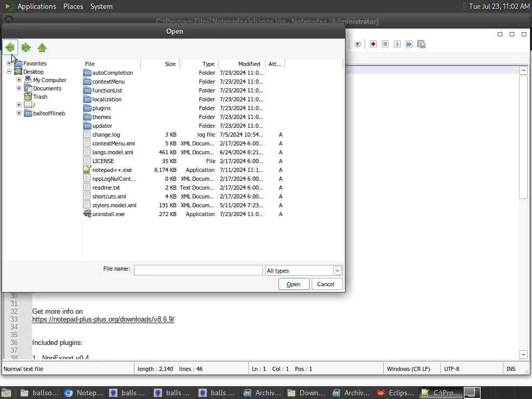
Task: Click the Open button in the dialog
Action: [294, 284]
